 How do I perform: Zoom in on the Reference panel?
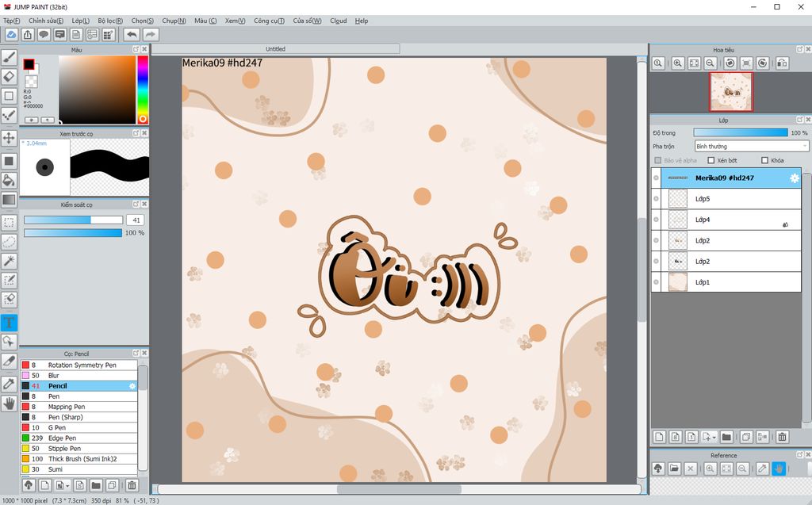[710, 469]
